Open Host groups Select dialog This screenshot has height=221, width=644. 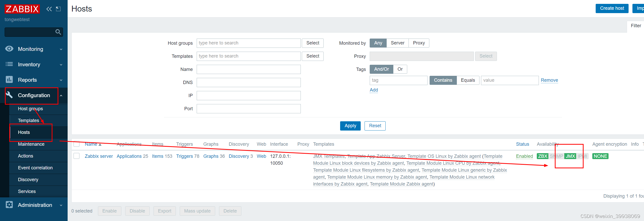(313, 43)
